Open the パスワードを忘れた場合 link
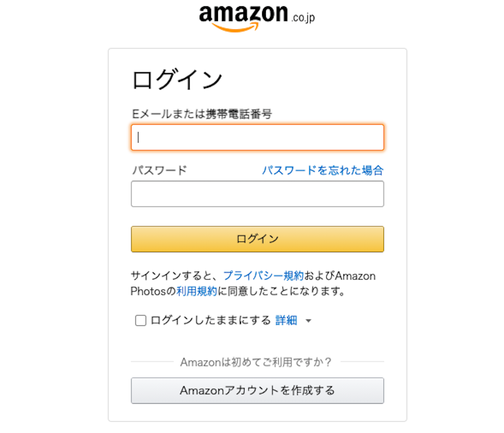This screenshot has width=504, height=433. coord(323,170)
